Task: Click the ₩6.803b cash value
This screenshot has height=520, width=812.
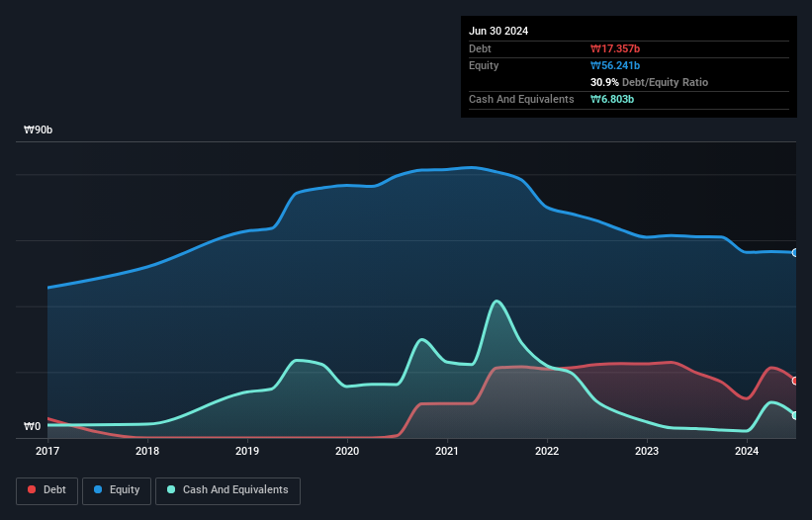Action: pyautogui.click(x=612, y=99)
